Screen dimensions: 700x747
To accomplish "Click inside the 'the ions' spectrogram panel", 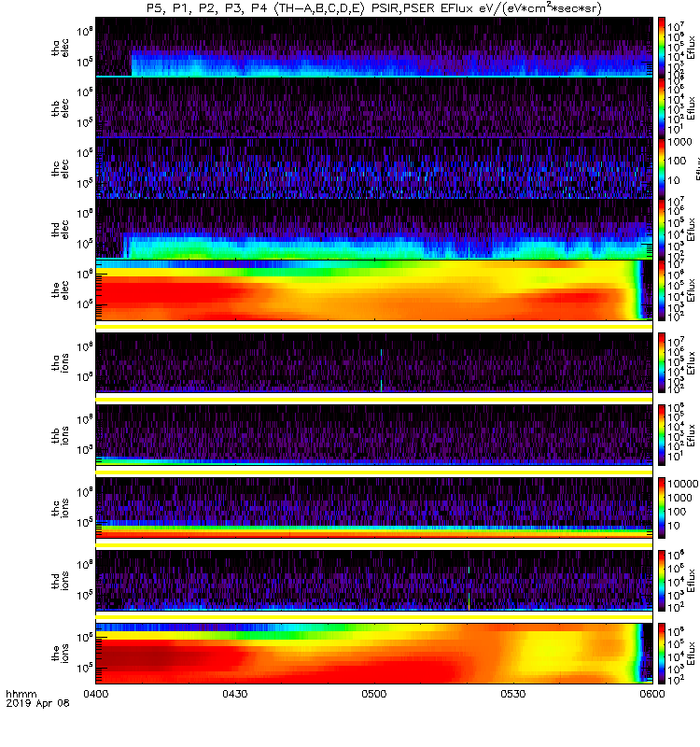I will [x=374, y=653].
